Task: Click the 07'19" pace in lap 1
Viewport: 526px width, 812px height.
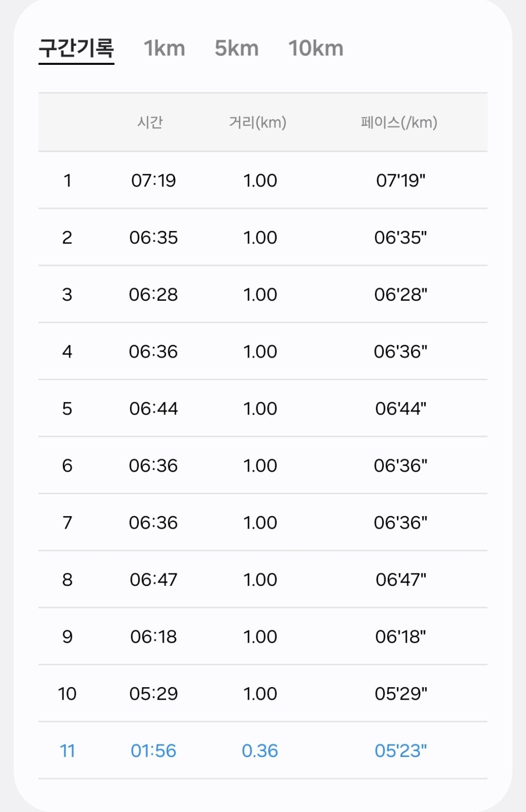Action: pos(401,180)
